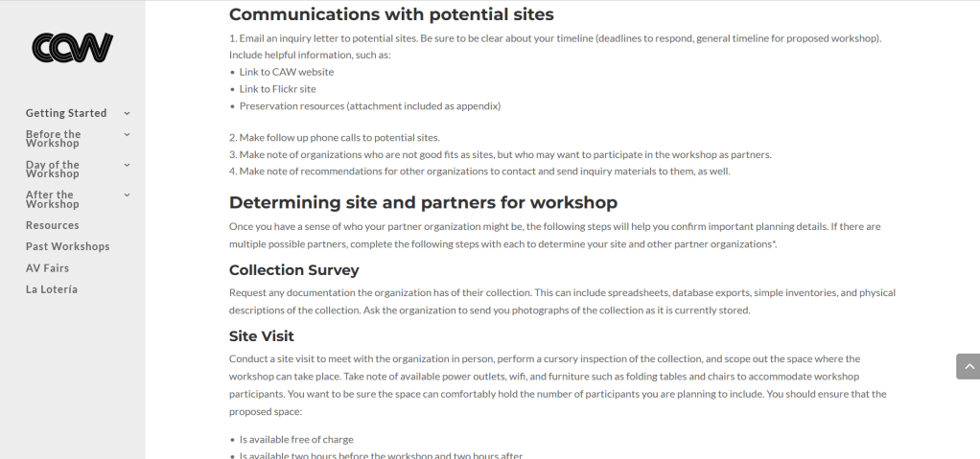Navigate to Past Workshops
980x459 pixels.
(68, 246)
